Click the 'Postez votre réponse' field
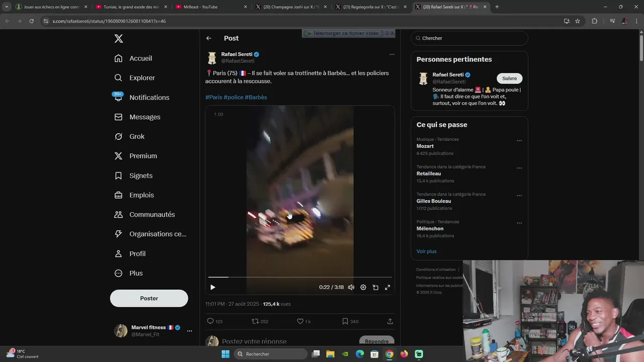Viewport: 644px width, 362px height. click(254, 341)
